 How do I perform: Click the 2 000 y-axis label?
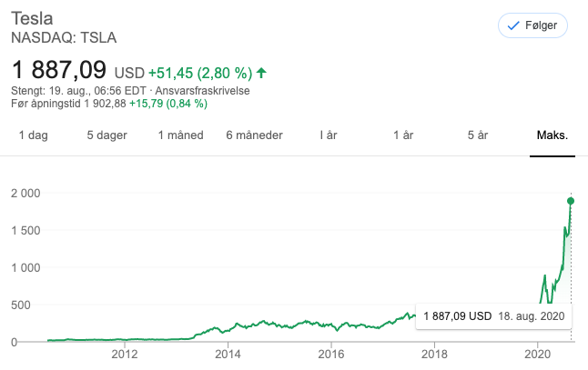pyautogui.click(x=25, y=194)
